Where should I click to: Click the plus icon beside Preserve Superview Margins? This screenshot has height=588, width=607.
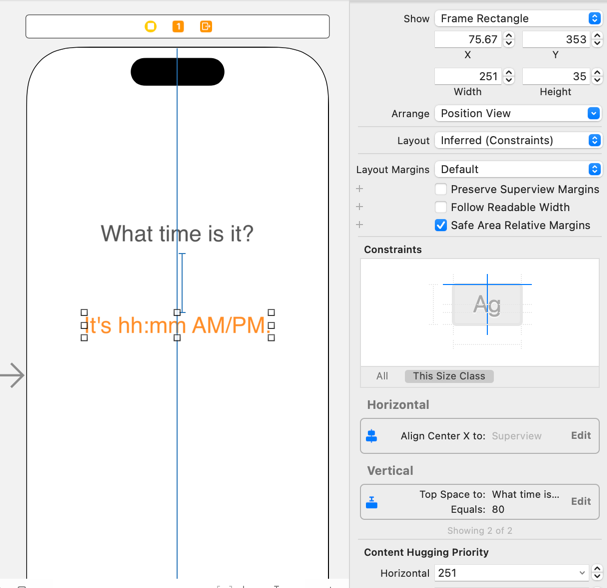coord(360,189)
